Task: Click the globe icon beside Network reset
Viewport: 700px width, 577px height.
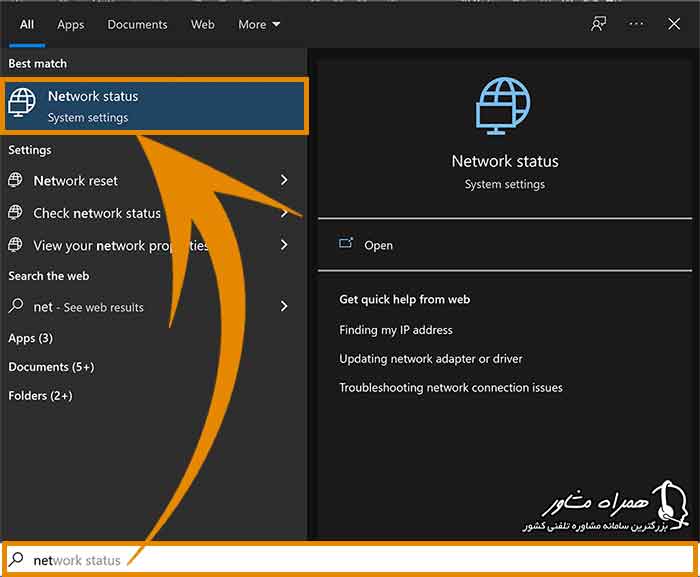Action: [x=15, y=180]
